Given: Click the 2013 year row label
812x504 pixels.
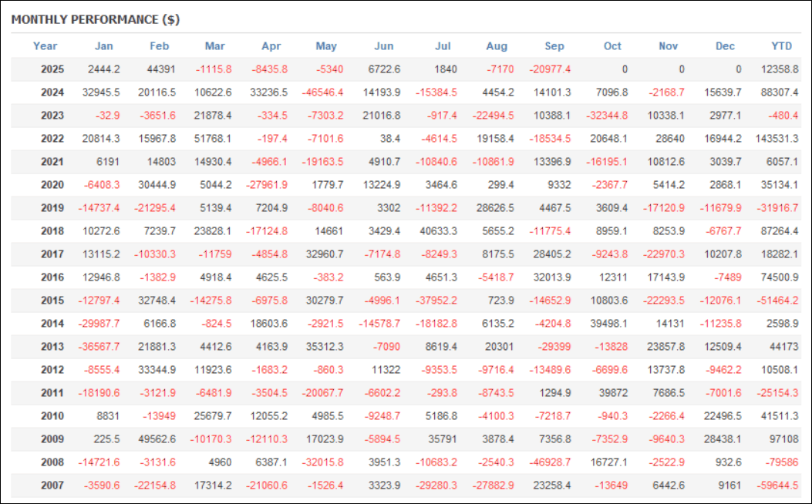Looking at the screenshot, I should pyautogui.click(x=52, y=347).
